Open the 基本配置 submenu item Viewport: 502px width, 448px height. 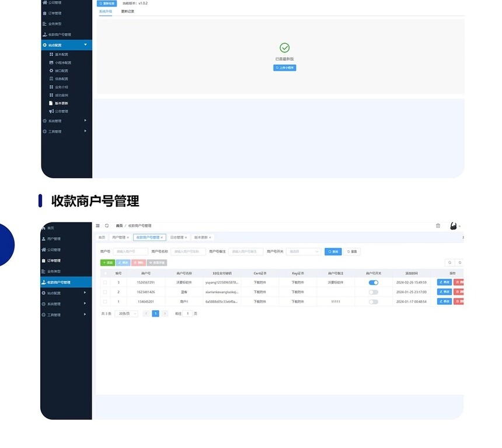coord(58,54)
